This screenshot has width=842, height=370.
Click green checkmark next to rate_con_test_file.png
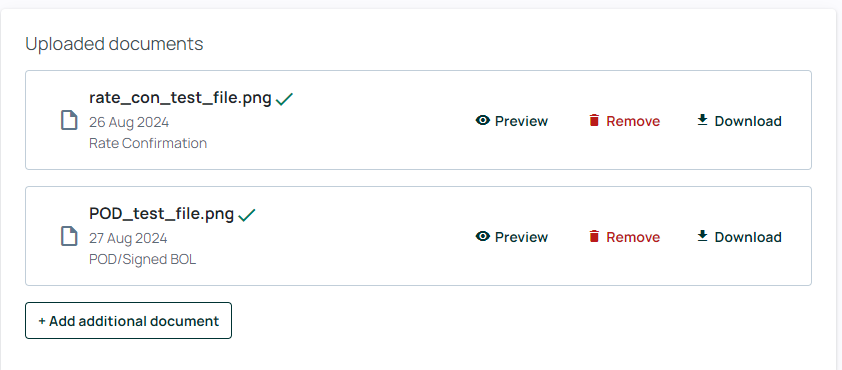pyautogui.click(x=284, y=99)
